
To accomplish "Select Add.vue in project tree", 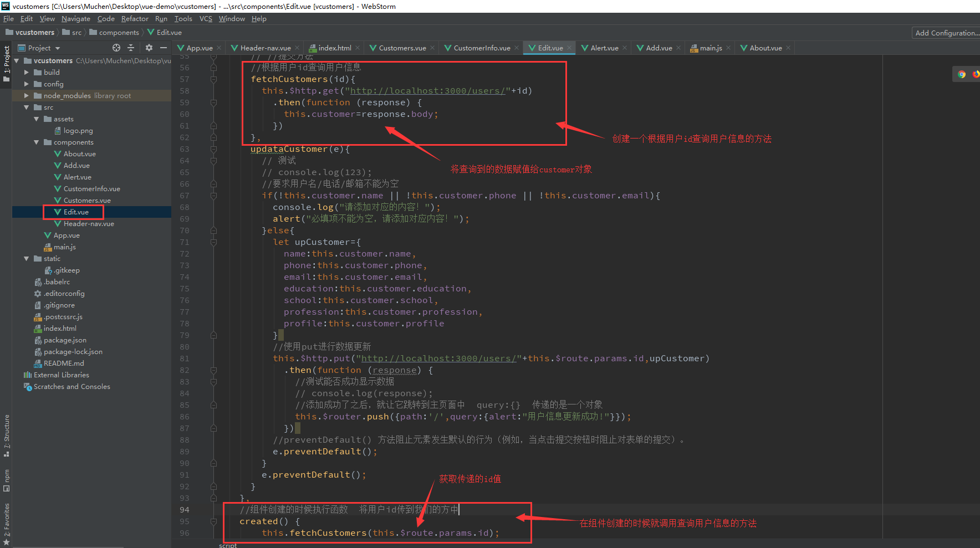I will [76, 166].
